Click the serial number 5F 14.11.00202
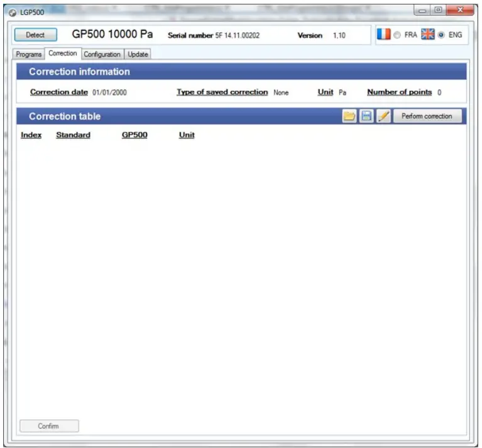482x448 pixels. [x=238, y=36]
